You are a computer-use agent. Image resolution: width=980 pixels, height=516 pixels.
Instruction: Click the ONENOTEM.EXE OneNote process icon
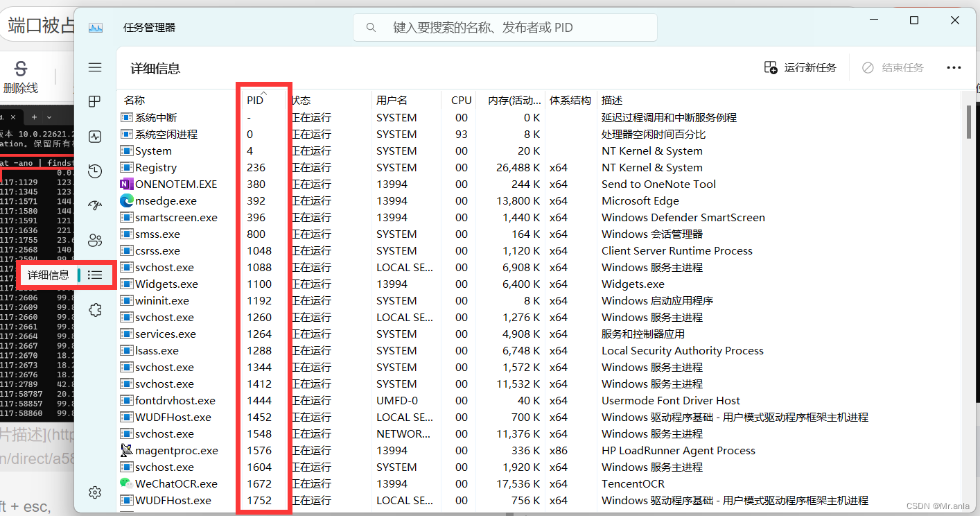tap(127, 184)
